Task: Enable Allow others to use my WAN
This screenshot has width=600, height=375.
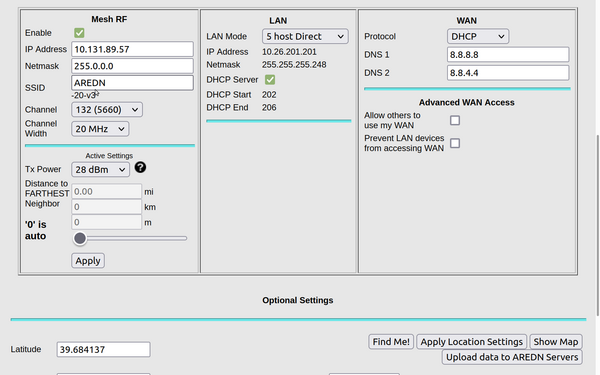Action: pyautogui.click(x=455, y=121)
